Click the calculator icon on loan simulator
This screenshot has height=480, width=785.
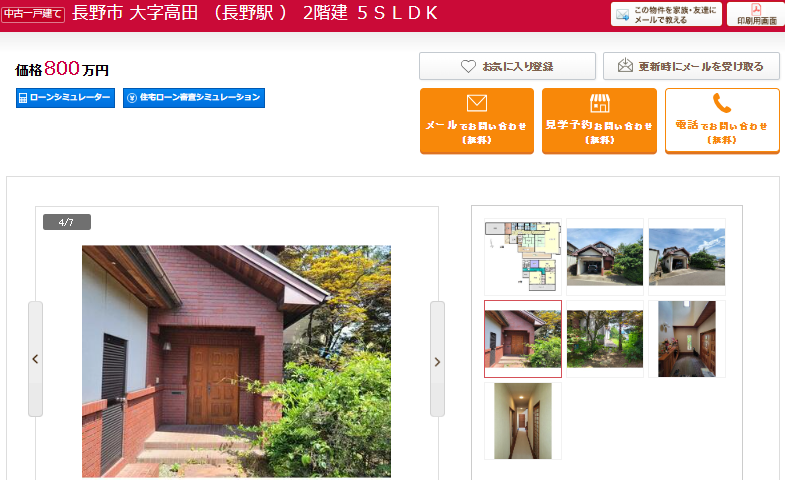[x=23, y=98]
